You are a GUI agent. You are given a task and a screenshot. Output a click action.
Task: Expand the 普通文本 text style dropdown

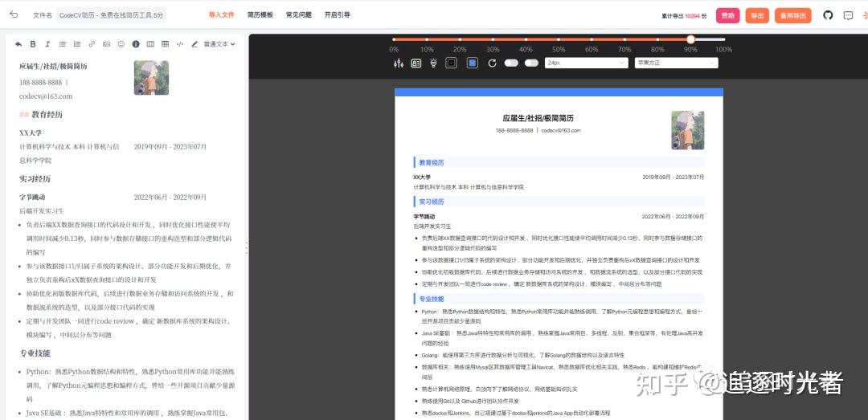pos(219,44)
